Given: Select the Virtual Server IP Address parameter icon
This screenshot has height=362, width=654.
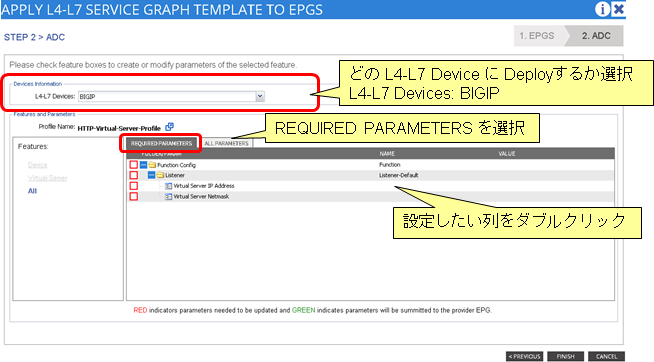Looking at the screenshot, I should pos(169,186).
